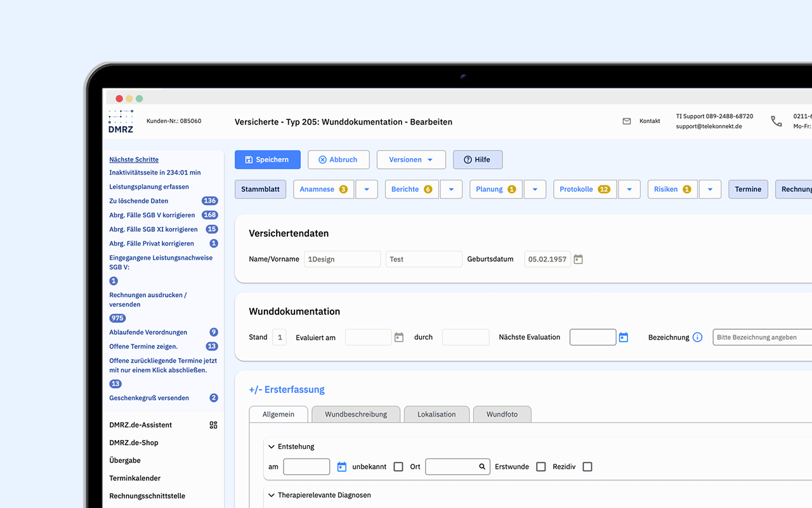Check the unbekannt checkbox
The image size is (812, 508).
coord(398,466)
